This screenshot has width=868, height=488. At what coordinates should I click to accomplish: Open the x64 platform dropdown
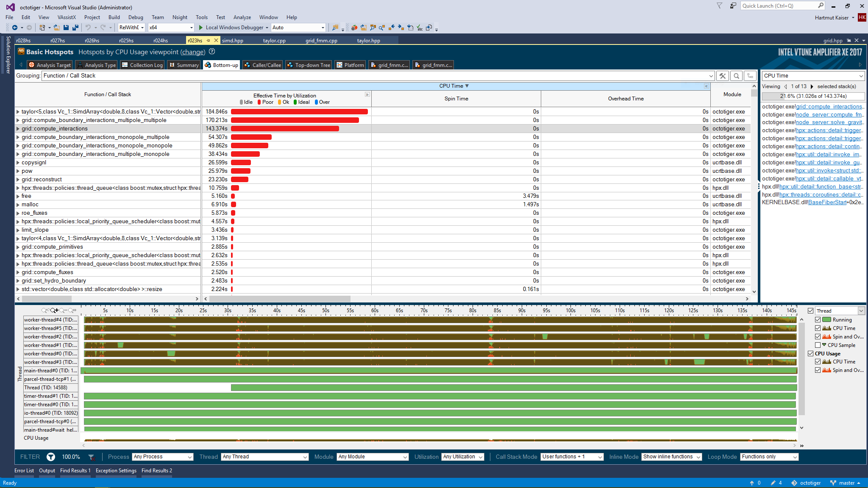[171, 28]
